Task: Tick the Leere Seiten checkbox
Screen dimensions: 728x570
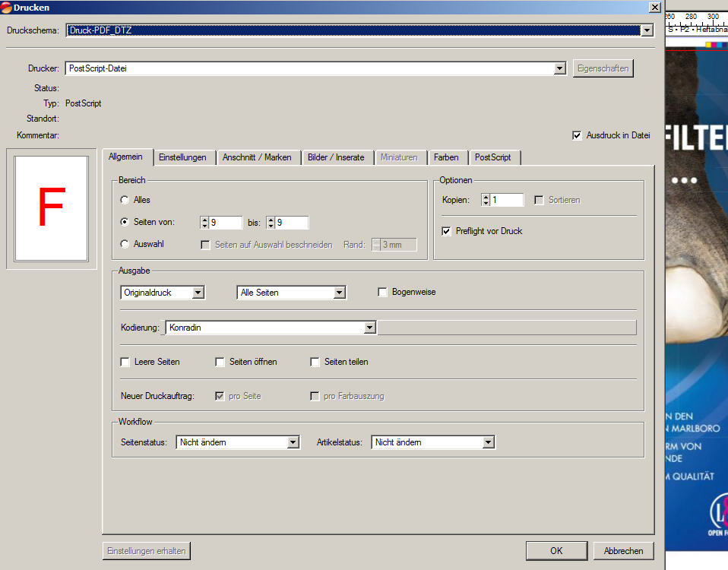Action: pyautogui.click(x=125, y=363)
